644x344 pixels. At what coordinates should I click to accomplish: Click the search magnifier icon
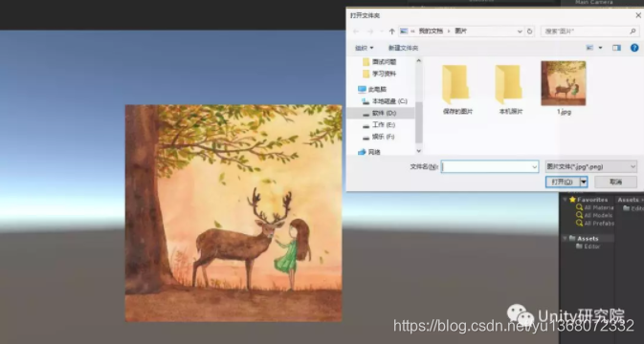tap(633, 32)
